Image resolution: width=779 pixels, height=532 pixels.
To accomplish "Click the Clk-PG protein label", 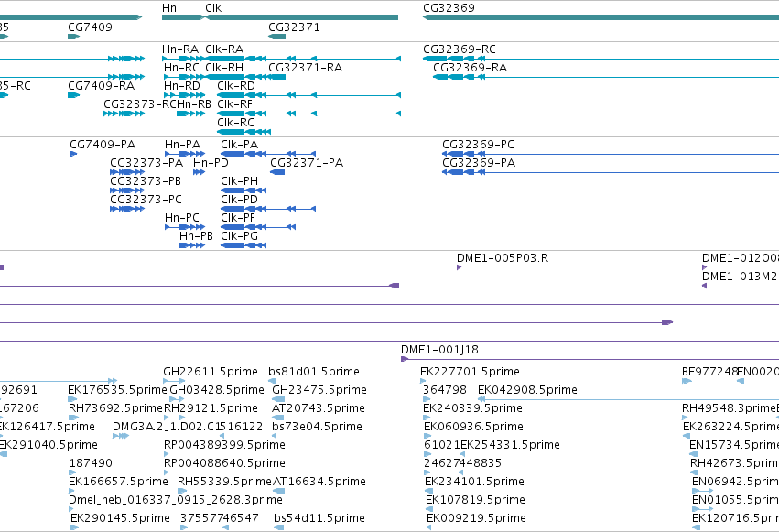I will [x=240, y=236].
